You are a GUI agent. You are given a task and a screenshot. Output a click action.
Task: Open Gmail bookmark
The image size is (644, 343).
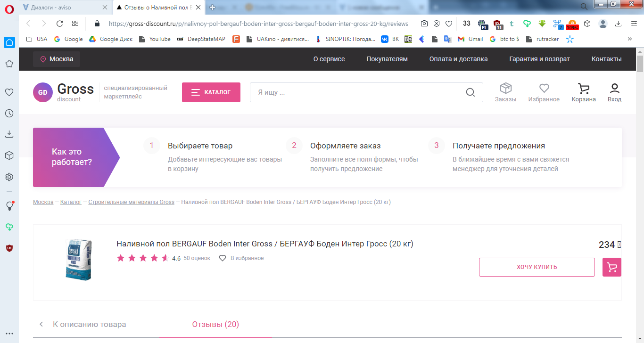coord(470,39)
